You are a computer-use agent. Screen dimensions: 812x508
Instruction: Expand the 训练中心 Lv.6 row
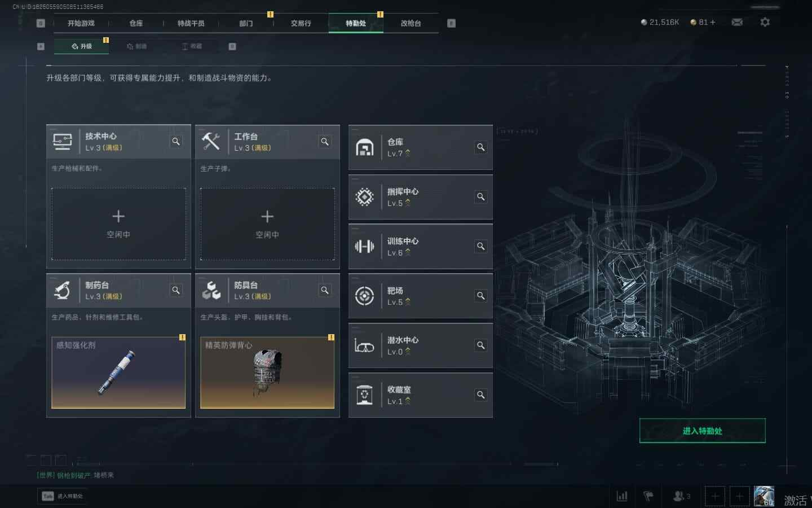(x=421, y=247)
